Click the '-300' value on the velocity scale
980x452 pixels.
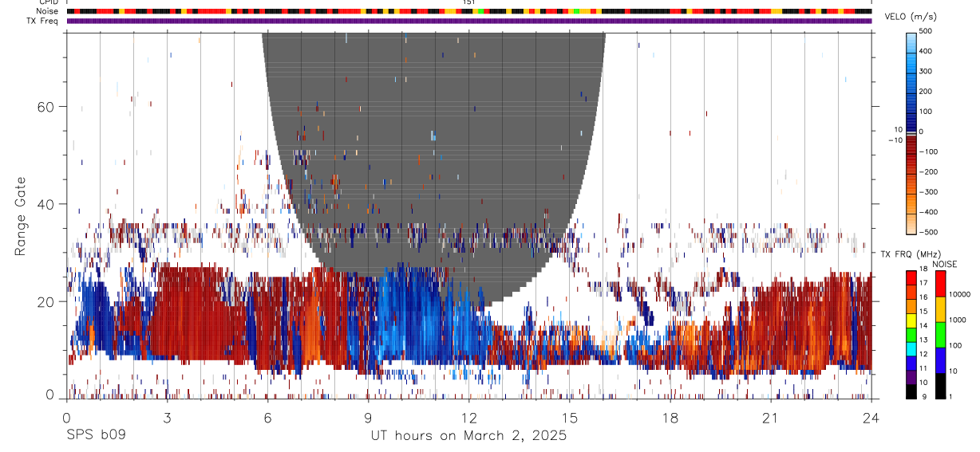[x=929, y=192]
